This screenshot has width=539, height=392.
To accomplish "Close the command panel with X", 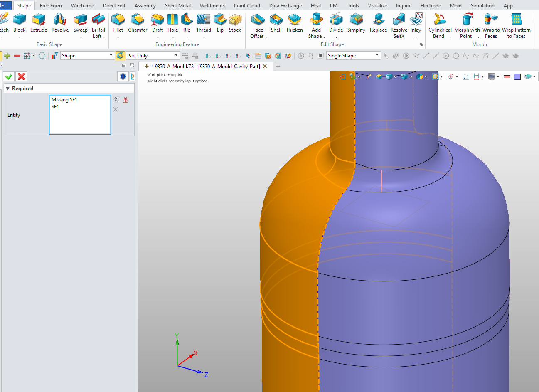I will coord(132,66).
